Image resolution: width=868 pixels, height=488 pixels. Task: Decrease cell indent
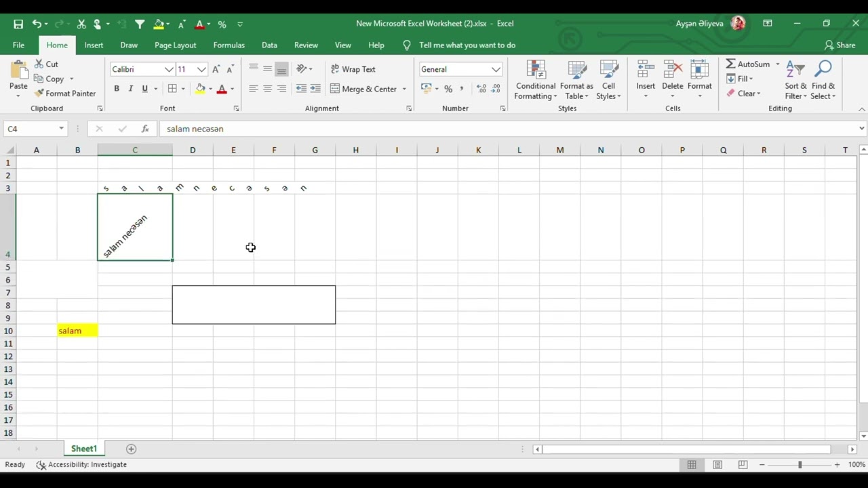pyautogui.click(x=301, y=89)
